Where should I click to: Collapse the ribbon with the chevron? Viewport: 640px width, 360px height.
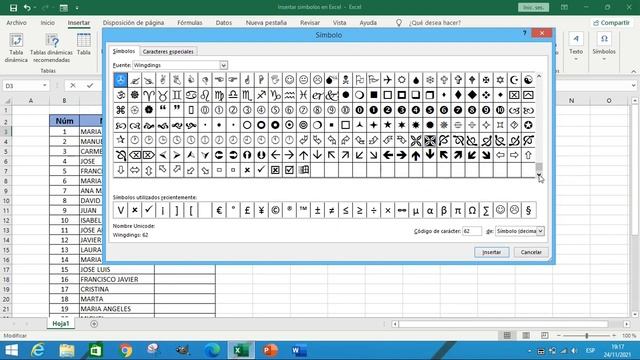click(633, 71)
